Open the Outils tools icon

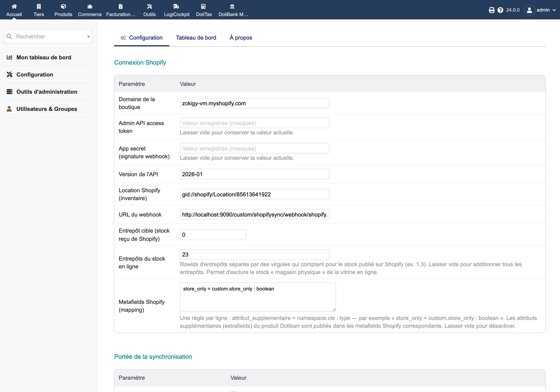coord(150,6)
